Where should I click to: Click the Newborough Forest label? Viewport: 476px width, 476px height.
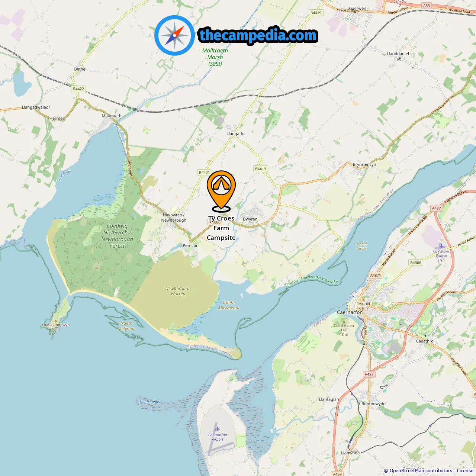(x=117, y=236)
